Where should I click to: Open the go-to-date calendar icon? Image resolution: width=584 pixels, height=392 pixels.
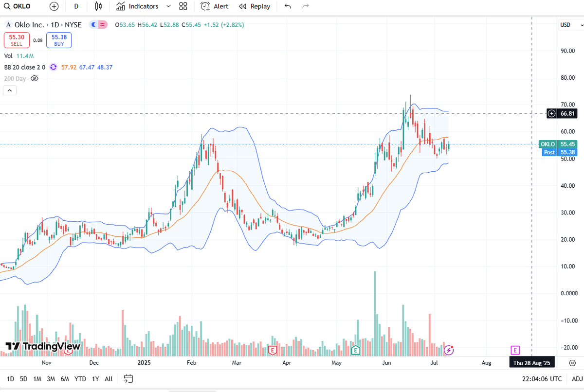coord(128,378)
